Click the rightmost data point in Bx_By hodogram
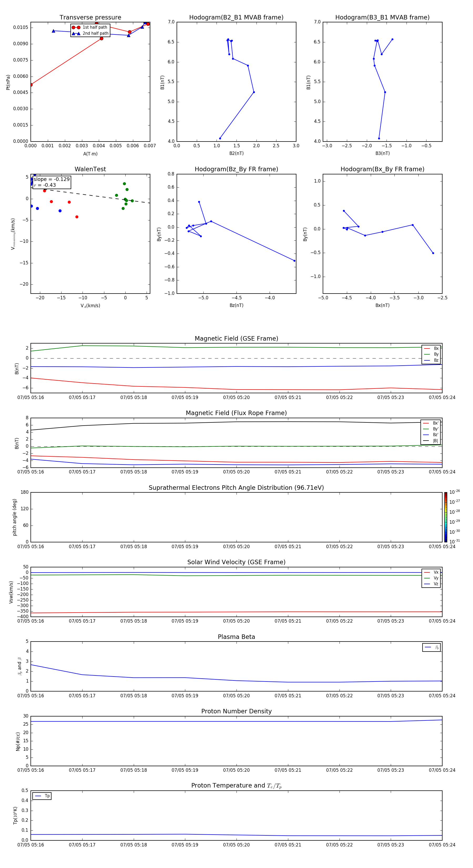473x868 pixels. point(433,253)
